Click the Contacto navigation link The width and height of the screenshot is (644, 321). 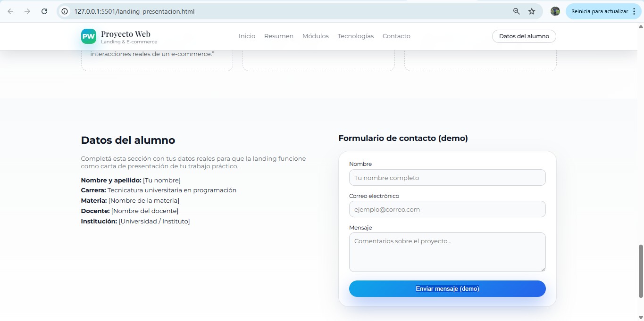396,36
